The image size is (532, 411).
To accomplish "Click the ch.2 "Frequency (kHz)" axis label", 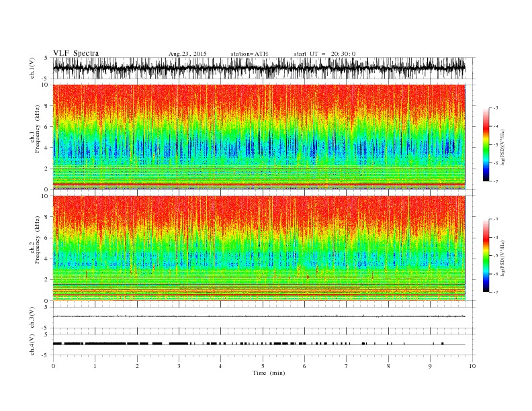I will [38, 240].
